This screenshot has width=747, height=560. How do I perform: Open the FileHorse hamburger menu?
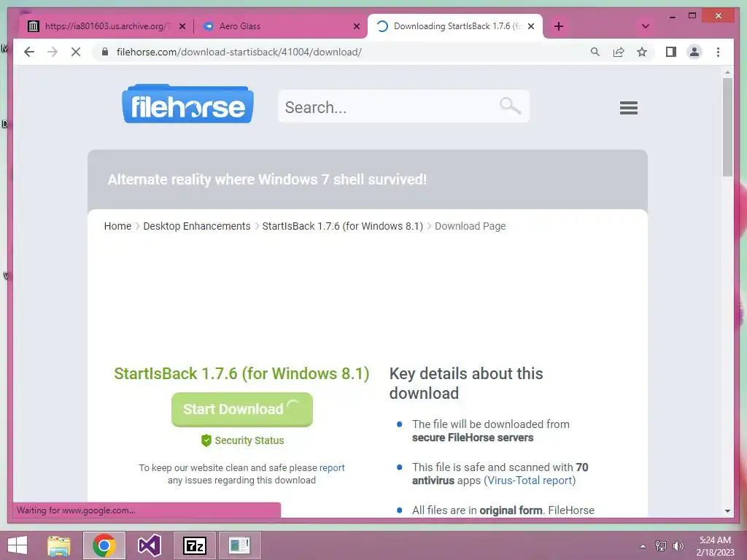pos(628,108)
